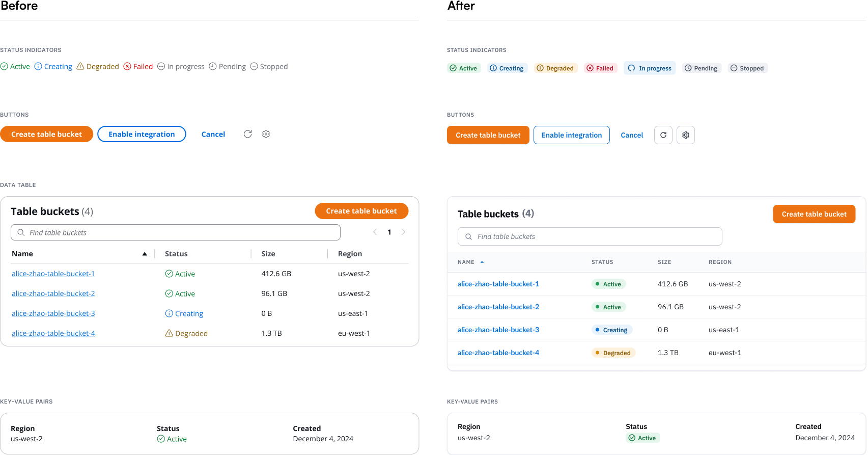Click previous page chevron in Before table
This screenshot has width=868, height=455.
click(x=375, y=232)
